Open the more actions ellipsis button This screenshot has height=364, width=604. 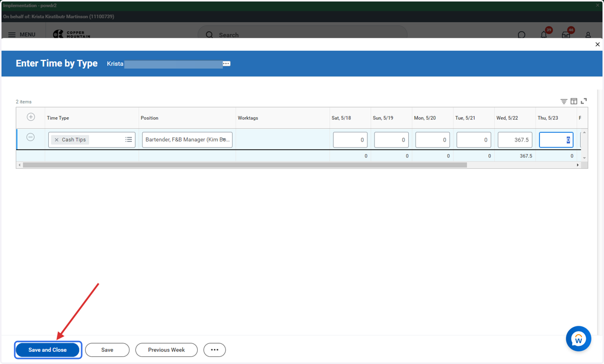(214, 350)
